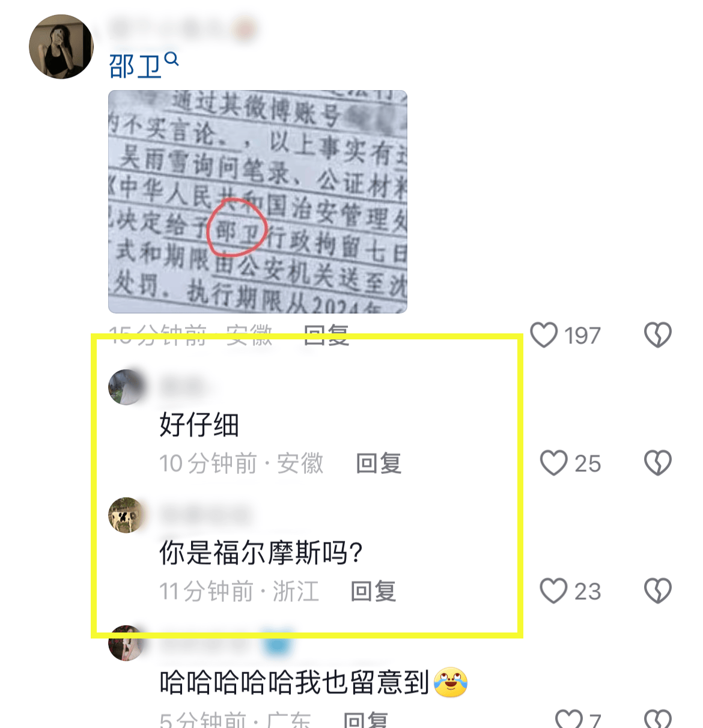
Task: Like the 好仔细 comment
Action: (x=553, y=463)
